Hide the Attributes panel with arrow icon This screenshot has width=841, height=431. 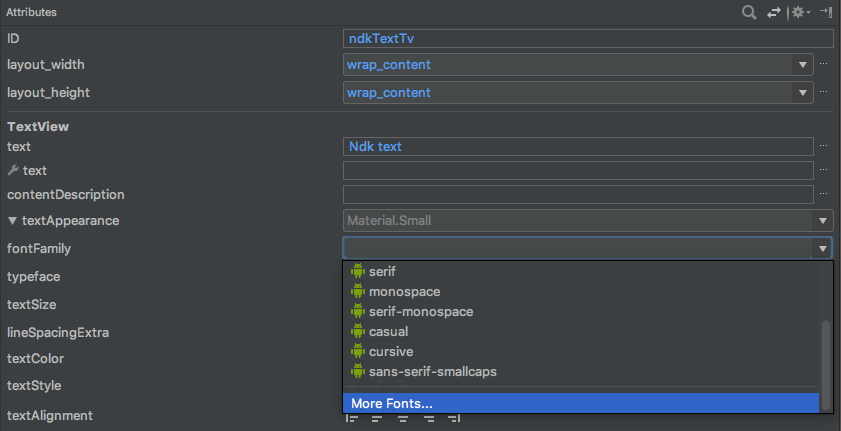(x=826, y=12)
